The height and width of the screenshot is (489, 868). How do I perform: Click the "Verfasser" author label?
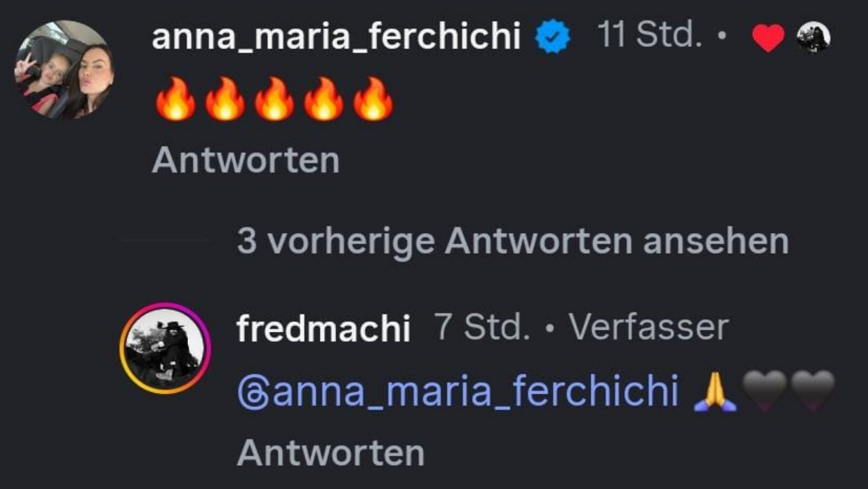click(x=648, y=328)
